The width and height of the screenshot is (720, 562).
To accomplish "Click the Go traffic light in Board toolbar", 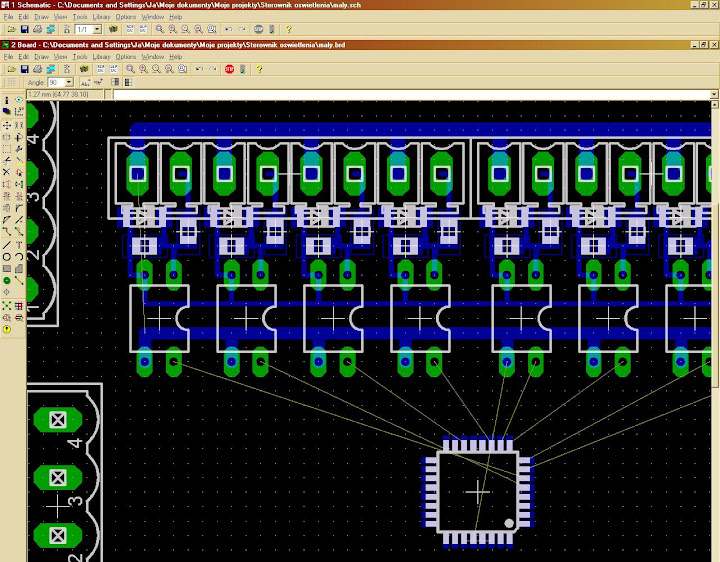I will pos(242,69).
